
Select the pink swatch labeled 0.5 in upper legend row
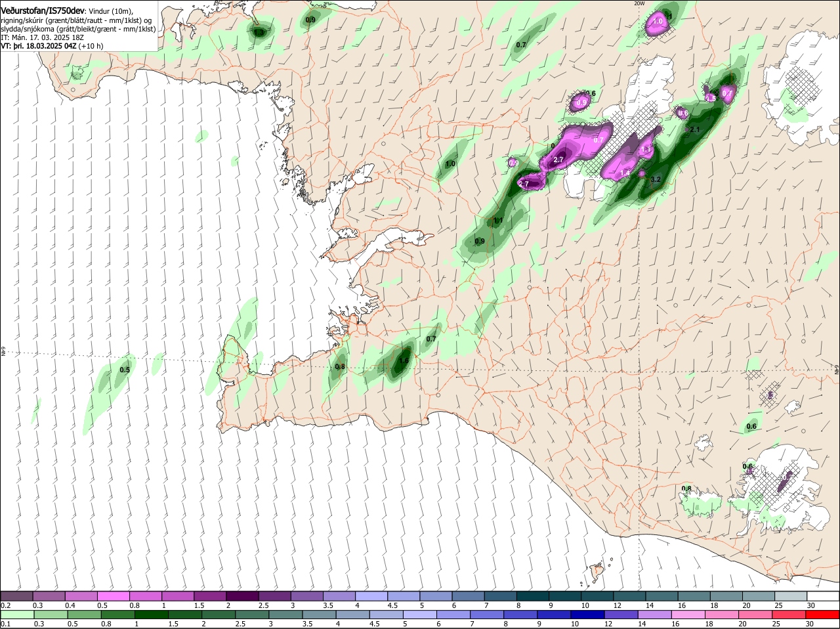[x=113, y=596]
